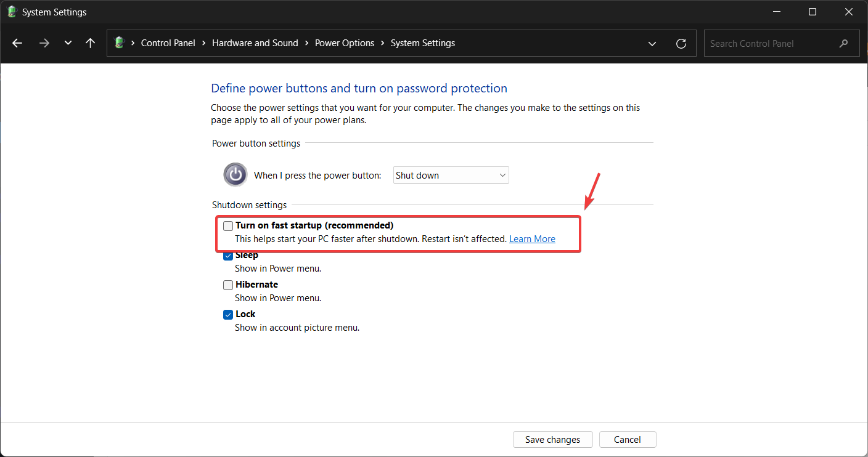Uncheck the Lock checkbox
The width and height of the screenshot is (868, 457).
[x=228, y=315]
